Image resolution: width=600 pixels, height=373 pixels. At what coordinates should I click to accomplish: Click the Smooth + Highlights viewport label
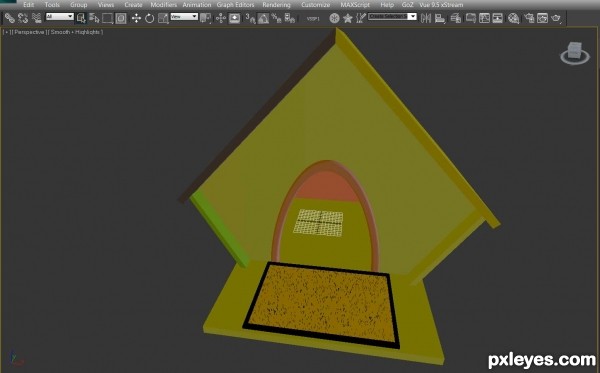click(75, 32)
